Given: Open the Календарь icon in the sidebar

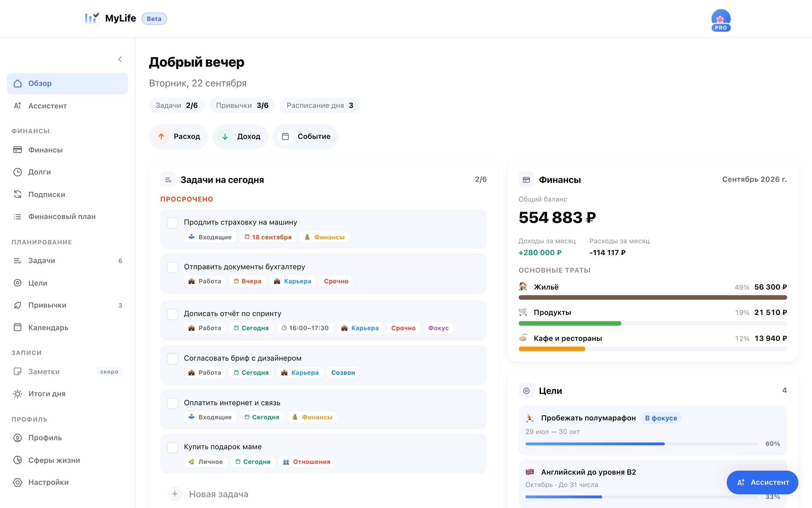Looking at the screenshot, I should coord(18,327).
